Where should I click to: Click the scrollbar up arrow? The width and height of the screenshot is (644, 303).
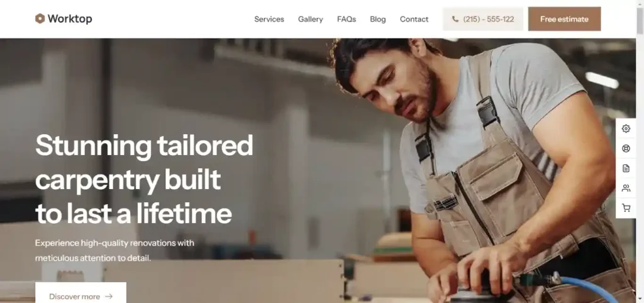pyautogui.click(x=640, y=4)
